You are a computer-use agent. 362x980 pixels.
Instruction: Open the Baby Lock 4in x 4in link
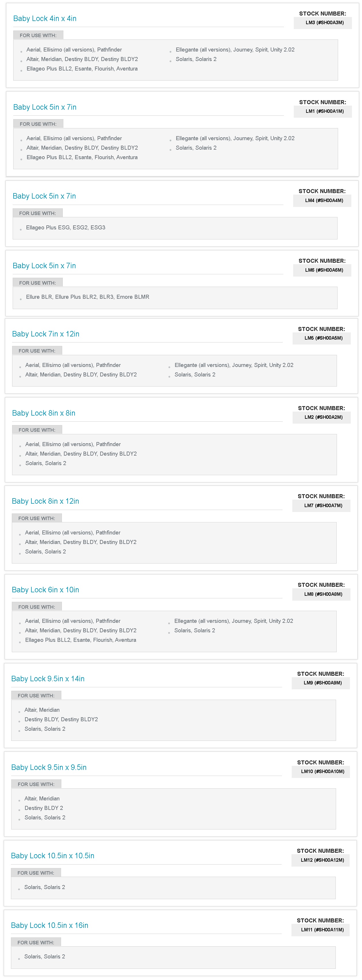point(45,19)
